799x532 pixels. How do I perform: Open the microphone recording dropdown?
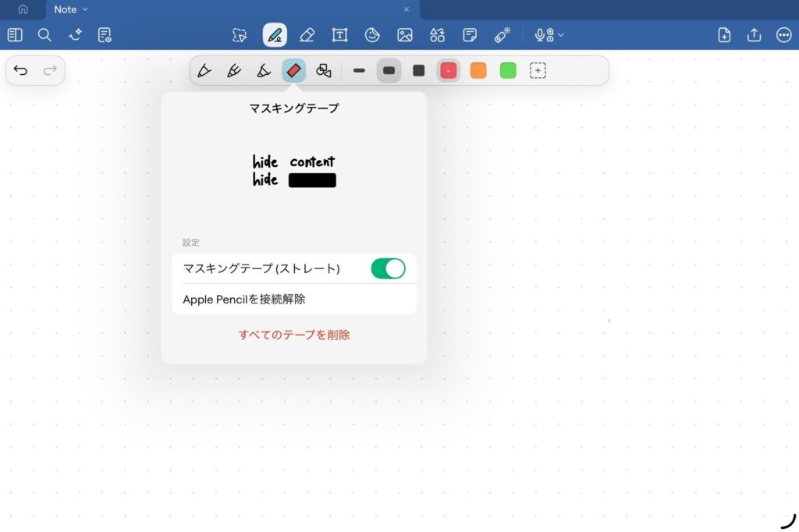pos(549,35)
